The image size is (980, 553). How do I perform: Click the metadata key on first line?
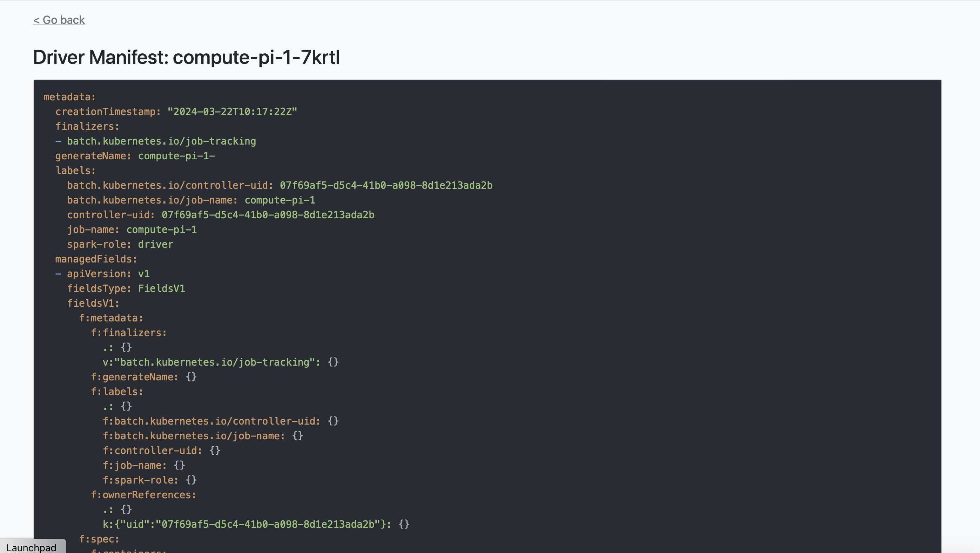(69, 97)
